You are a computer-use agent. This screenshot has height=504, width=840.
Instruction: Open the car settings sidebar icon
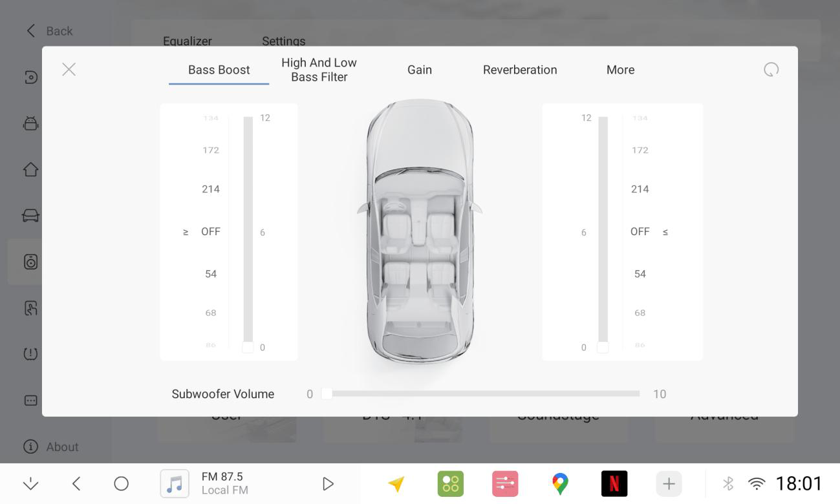pyautogui.click(x=30, y=215)
